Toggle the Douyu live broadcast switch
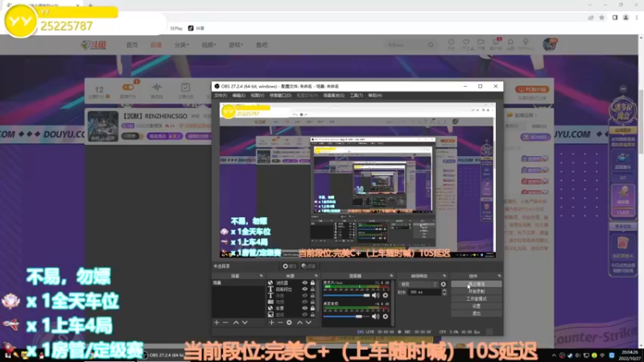Viewport: 644px width, 362px height. pyautogui.click(x=128, y=88)
